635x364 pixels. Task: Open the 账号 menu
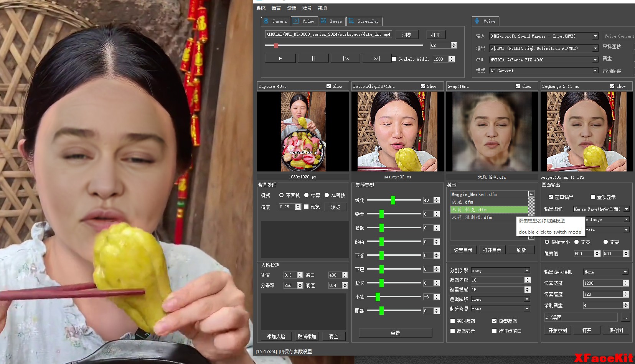[x=307, y=8]
